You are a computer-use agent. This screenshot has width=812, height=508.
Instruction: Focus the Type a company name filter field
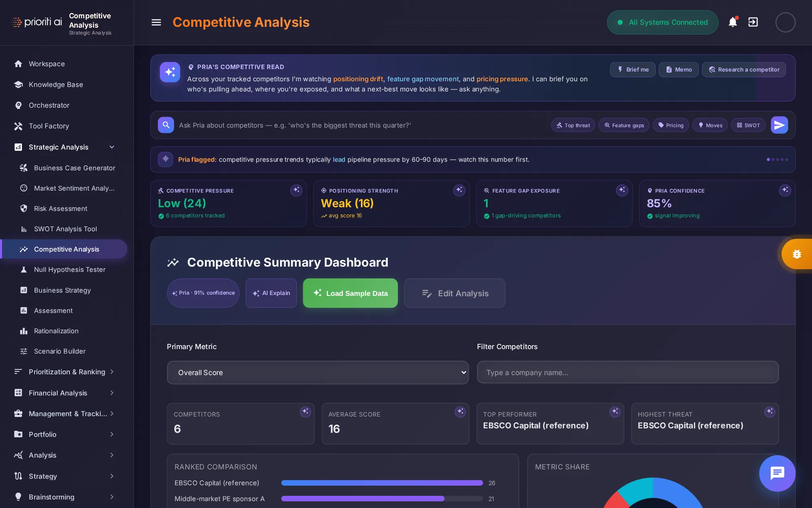628,372
